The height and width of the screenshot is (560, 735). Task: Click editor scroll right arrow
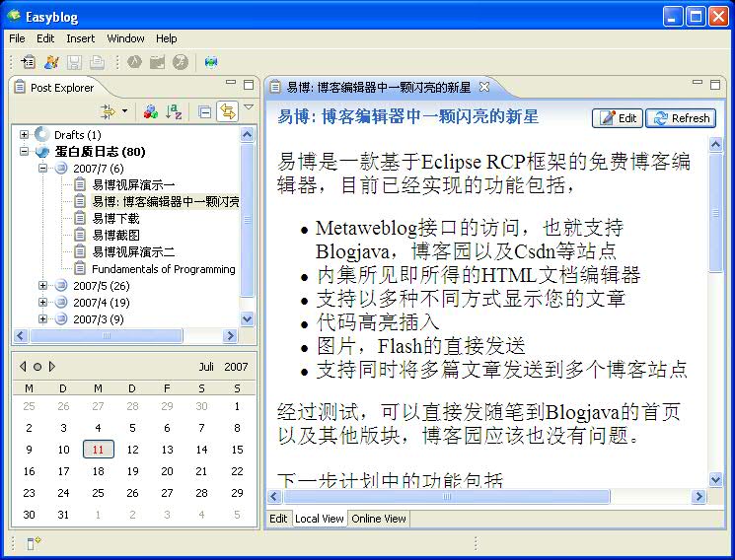coord(698,496)
